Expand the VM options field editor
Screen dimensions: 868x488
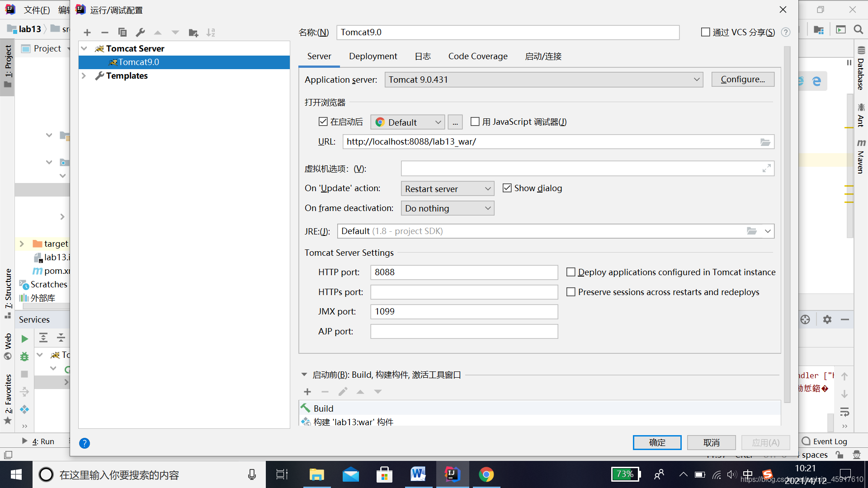[767, 169]
